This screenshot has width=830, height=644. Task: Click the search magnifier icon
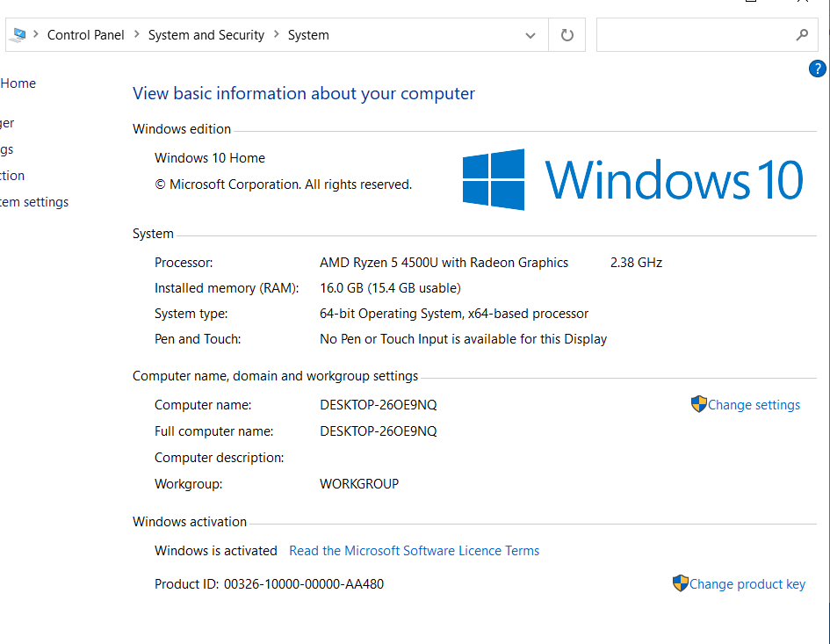(802, 35)
